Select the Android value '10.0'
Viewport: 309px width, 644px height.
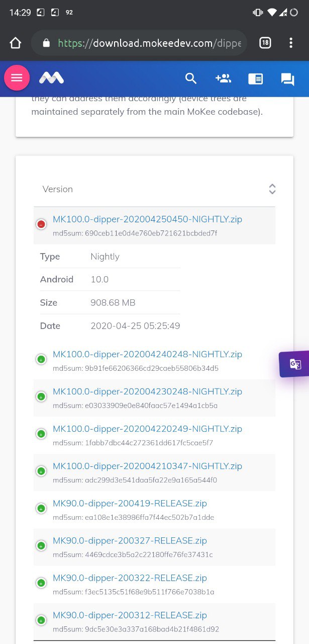pyautogui.click(x=99, y=280)
